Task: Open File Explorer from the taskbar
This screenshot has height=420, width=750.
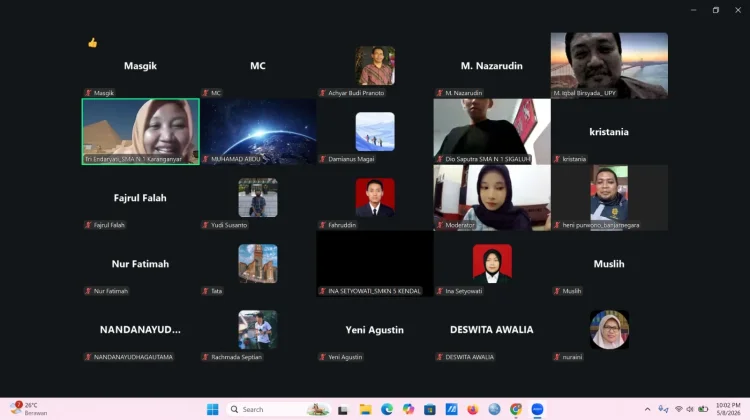Action: click(x=365, y=409)
